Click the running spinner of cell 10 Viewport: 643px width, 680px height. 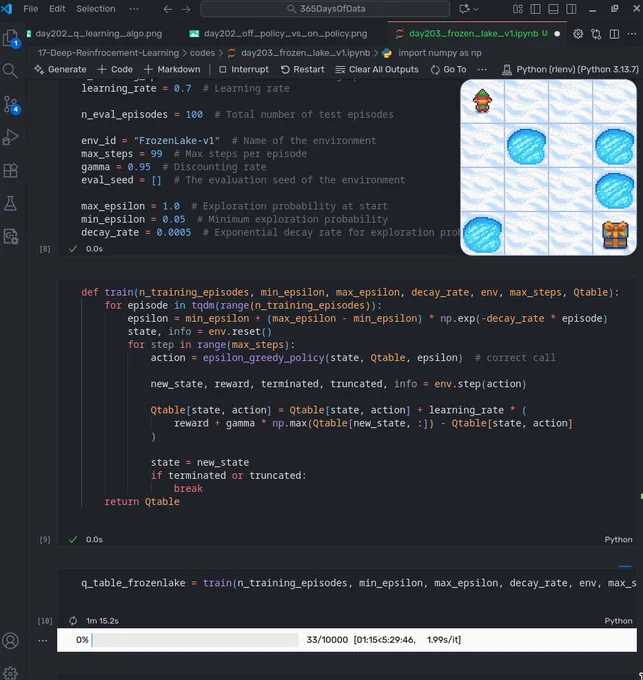coord(73,621)
